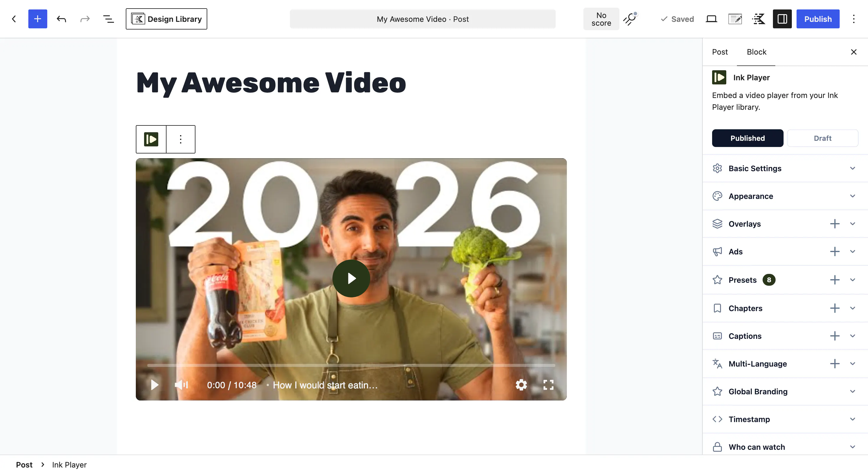Viewport: 868px width, 474px height.
Task: Expand the Timestamp section chevron
Action: point(853,419)
